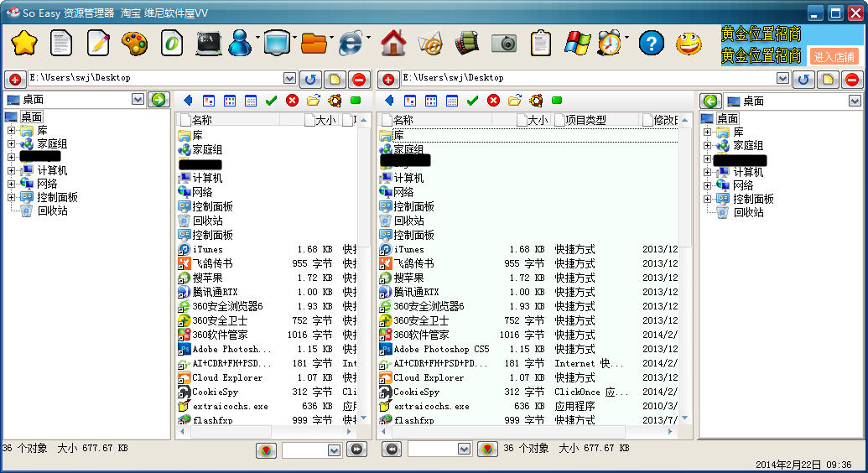Open left address path dropdown arrow
868x473 pixels.
pyautogui.click(x=289, y=78)
